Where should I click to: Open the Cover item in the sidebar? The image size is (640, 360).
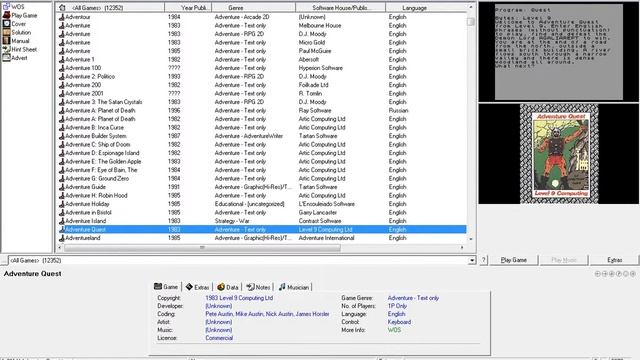pos(14,24)
